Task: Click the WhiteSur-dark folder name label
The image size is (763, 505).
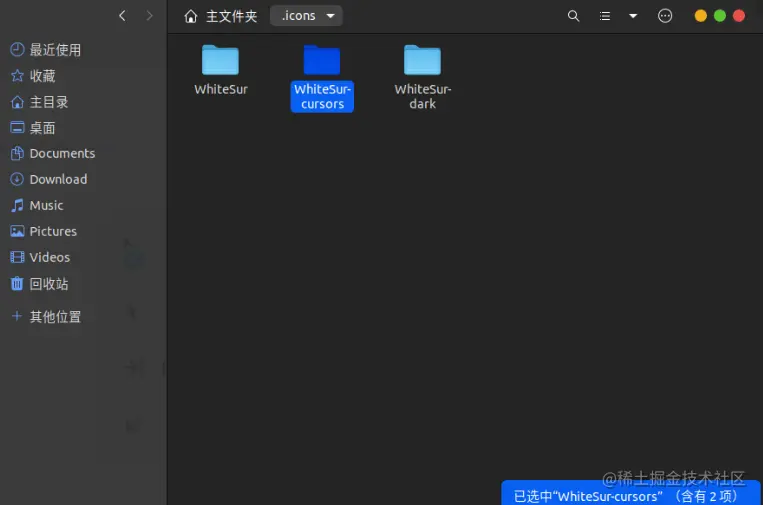Action: tap(422, 96)
